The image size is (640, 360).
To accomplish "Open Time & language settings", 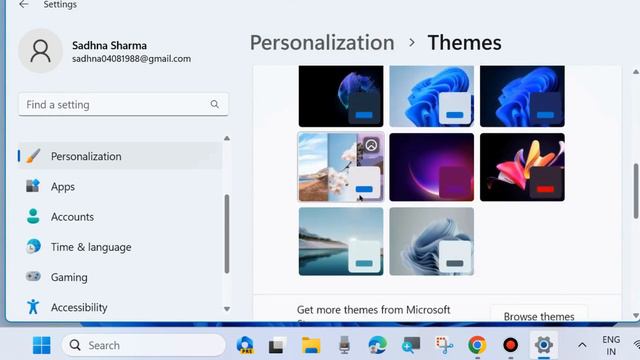I will [120, 247].
